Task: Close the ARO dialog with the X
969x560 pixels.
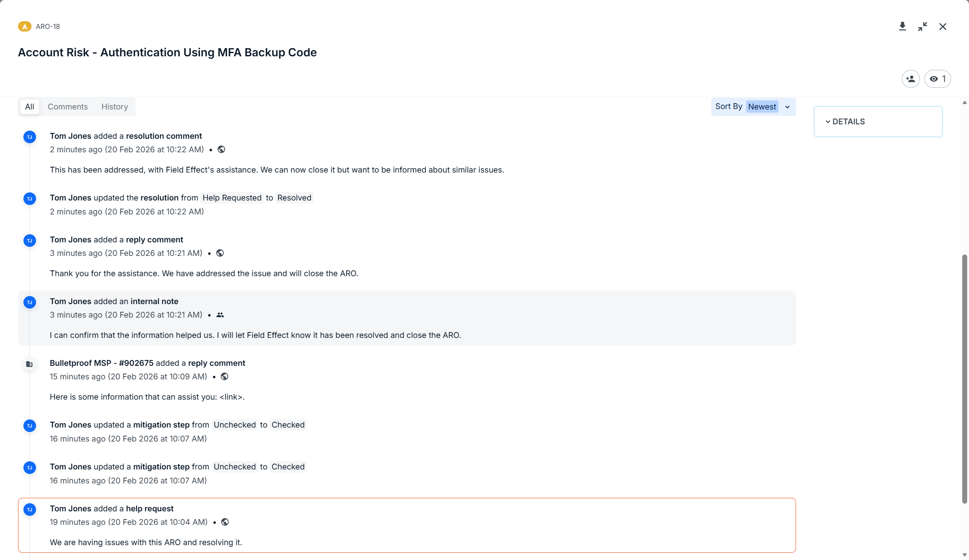Action: [x=943, y=27]
